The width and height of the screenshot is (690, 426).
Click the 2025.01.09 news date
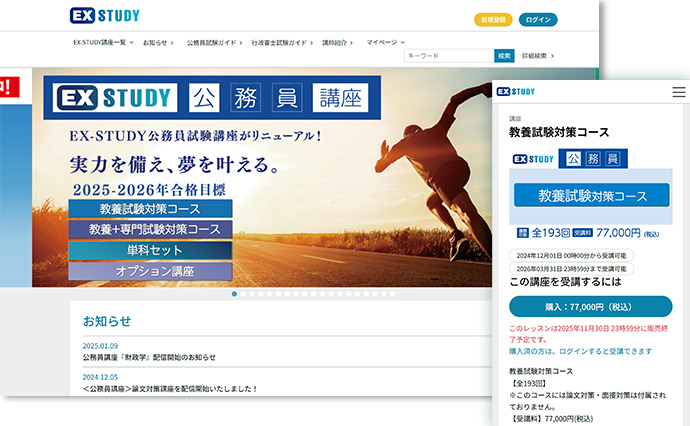tap(100, 346)
